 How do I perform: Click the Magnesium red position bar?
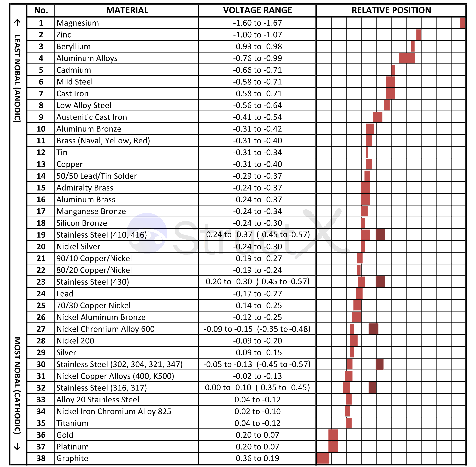(463, 23)
